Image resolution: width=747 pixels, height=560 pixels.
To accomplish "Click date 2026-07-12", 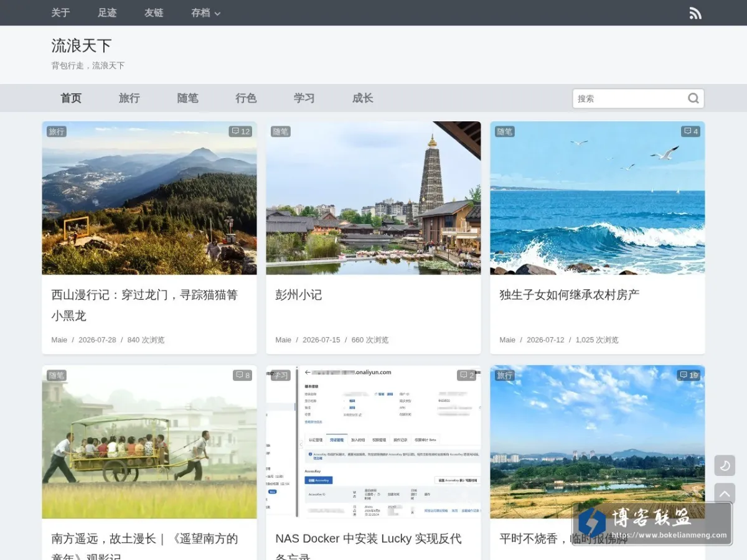I will coord(545,340).
